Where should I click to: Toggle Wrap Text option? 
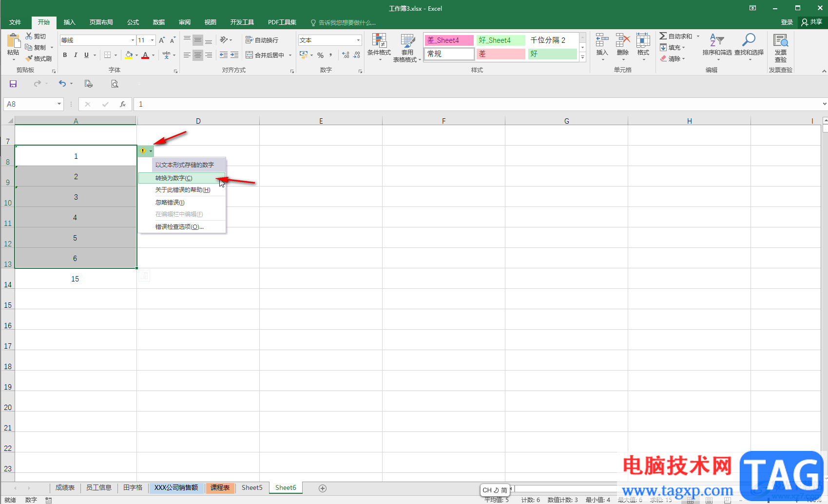point(262,40)
